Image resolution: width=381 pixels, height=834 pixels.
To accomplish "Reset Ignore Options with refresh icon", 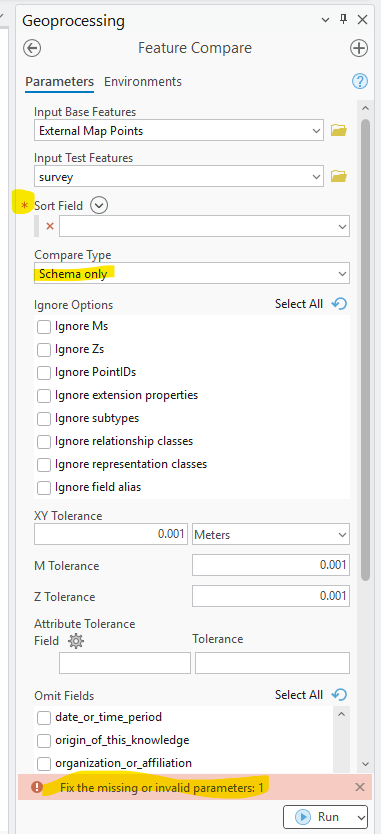I will pyautogui.click(x=339, y=304).
